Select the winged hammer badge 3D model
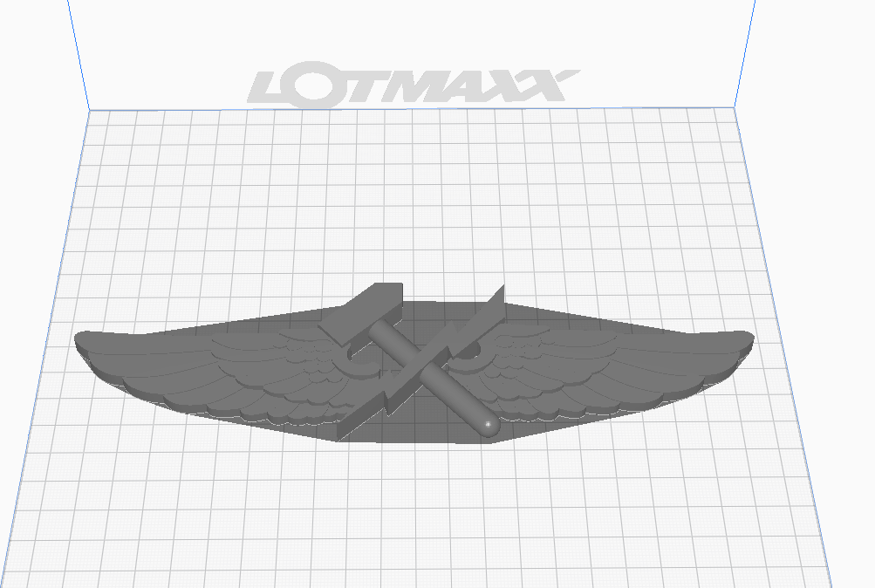The height and width of the screenshot is (588, 875). pos(414,364)
